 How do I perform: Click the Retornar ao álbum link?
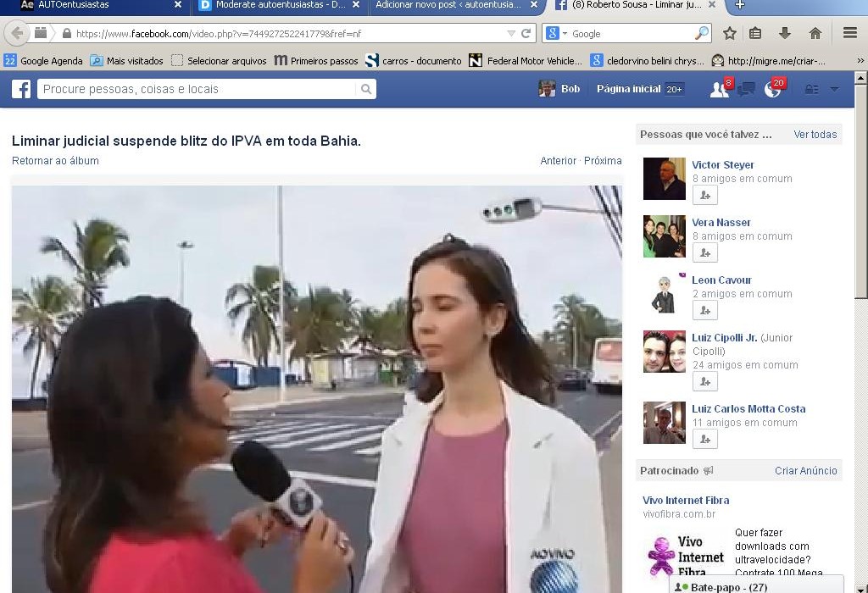click(x=55, y=161)
